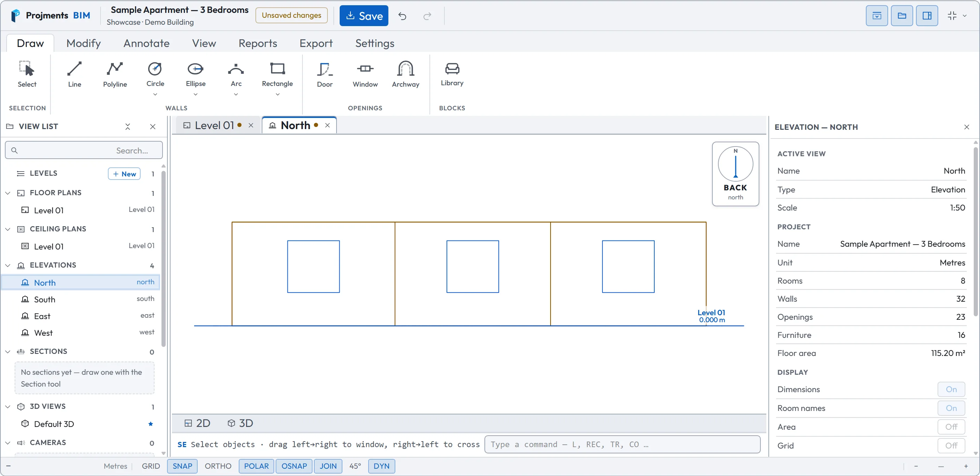Screen dimensions: 980x476
Task: Switch to the Modify ribbon tab
Action: (x=83, y=43)
